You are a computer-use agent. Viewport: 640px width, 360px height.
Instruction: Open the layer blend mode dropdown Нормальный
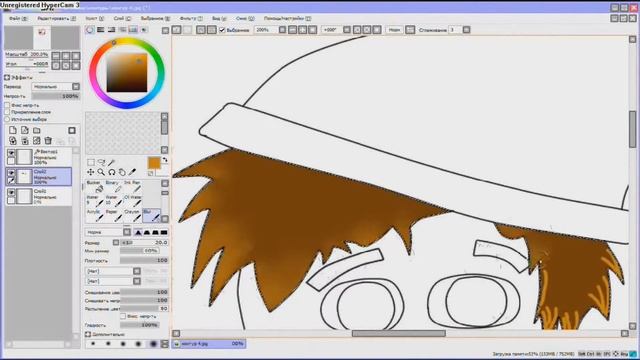pos(56,87)
